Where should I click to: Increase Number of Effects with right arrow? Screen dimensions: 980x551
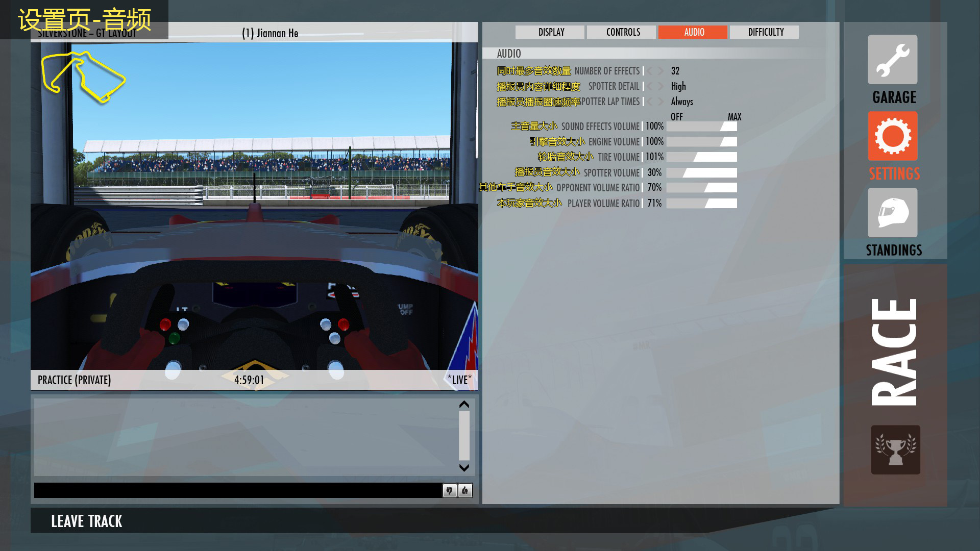click(x=661, y=71)
